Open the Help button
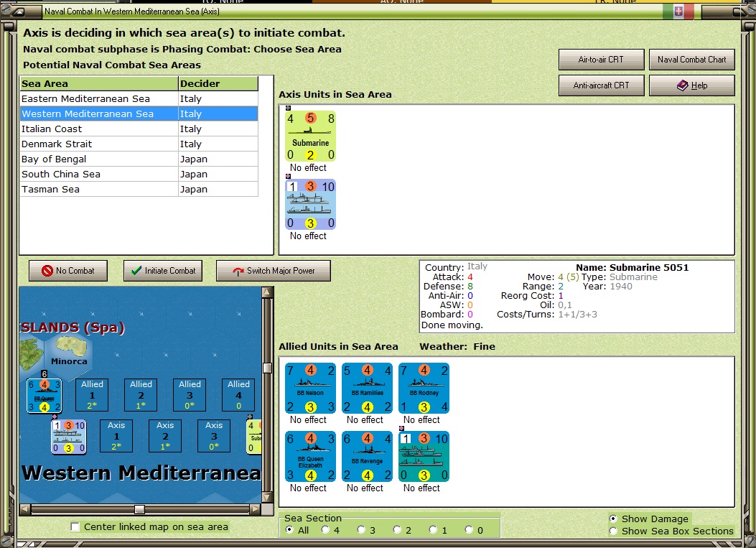This screenshot has width=756, height=548. (692, 85)
